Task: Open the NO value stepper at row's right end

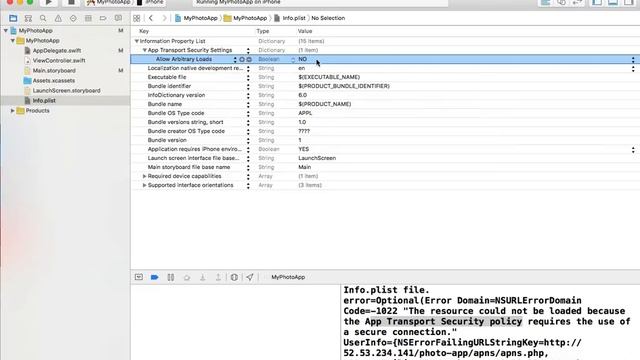Action: pyautogui.click(x=633, y=60)
